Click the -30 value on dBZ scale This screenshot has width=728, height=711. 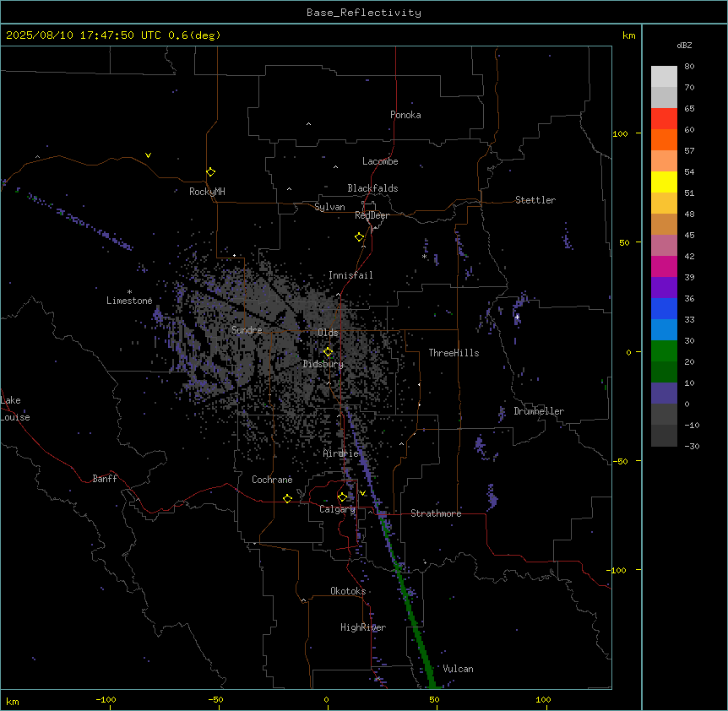coord(692,447)
